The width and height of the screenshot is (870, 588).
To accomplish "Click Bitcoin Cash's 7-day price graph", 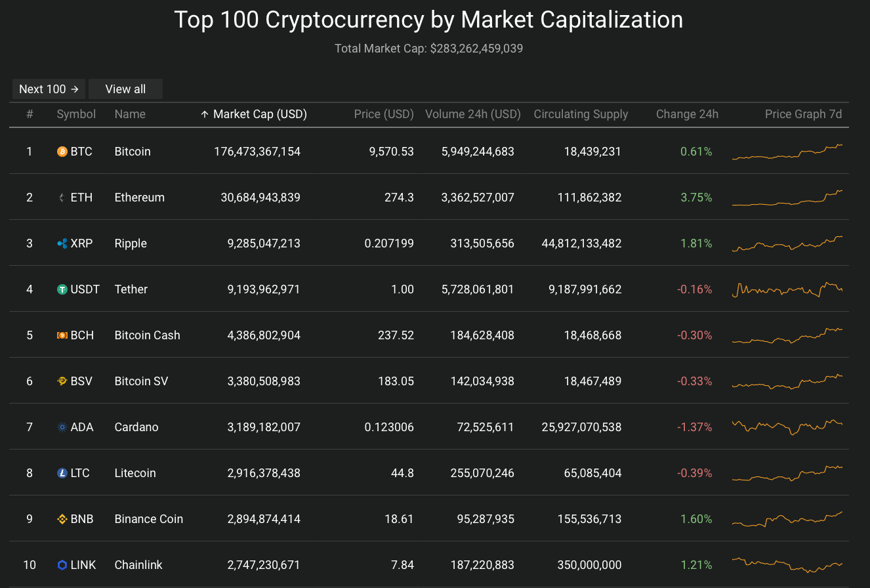I will pos(787,335).
